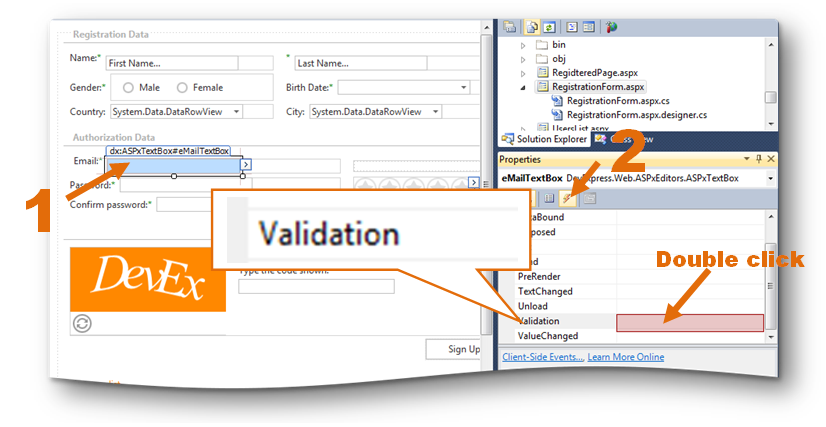The height and width of the screenshot is (427, 826).
Task: Select RegistrationForm.aspx in Solution Explorer
Action: [x=598, y=87]
